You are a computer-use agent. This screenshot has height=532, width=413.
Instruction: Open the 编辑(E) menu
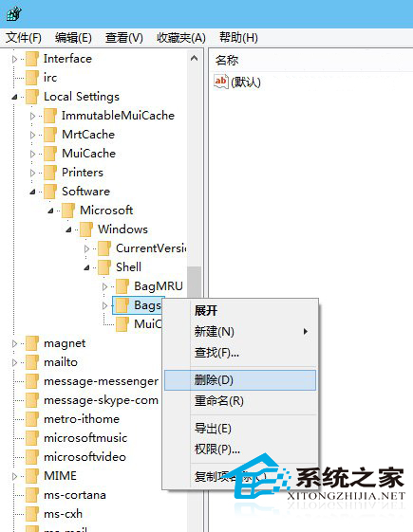point(73,37)
